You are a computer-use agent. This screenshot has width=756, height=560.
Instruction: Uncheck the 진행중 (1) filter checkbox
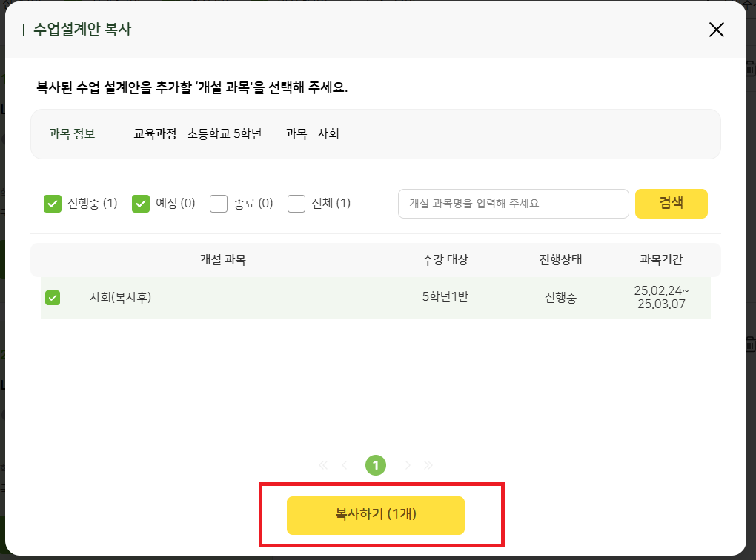tap(53, 204)
